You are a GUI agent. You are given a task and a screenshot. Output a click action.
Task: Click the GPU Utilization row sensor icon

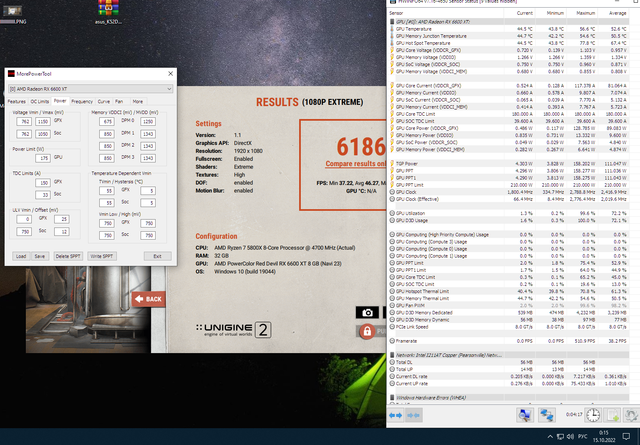(x=392, y=213)
